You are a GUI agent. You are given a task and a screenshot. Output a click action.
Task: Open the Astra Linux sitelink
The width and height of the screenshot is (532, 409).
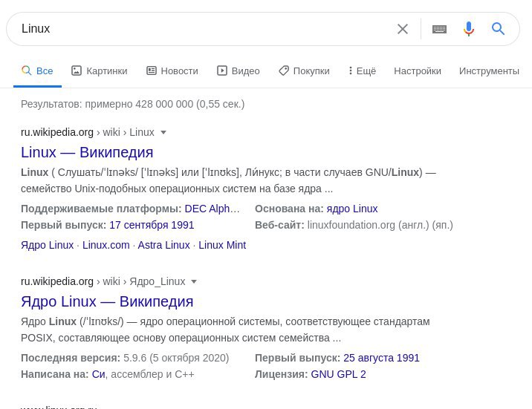[x=163, y=245]
